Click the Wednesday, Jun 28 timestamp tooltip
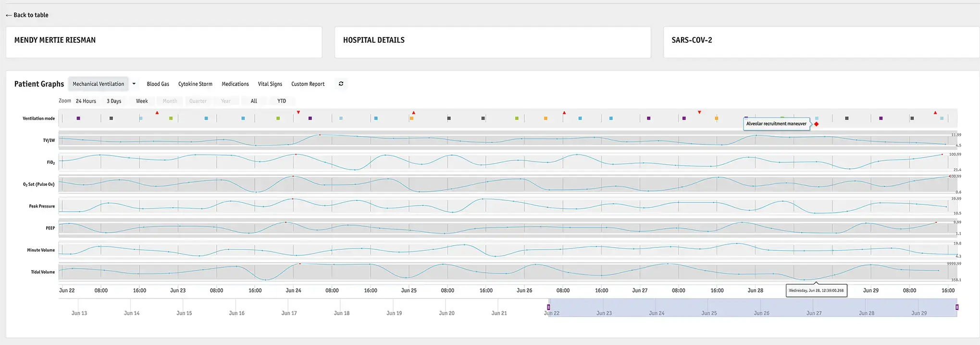The width and height of the screenshot is (980, 345). point(816,291)
